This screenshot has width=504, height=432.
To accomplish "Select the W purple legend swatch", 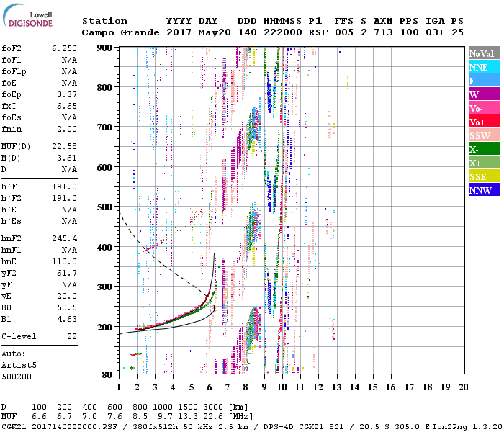I will click(484, 94).
